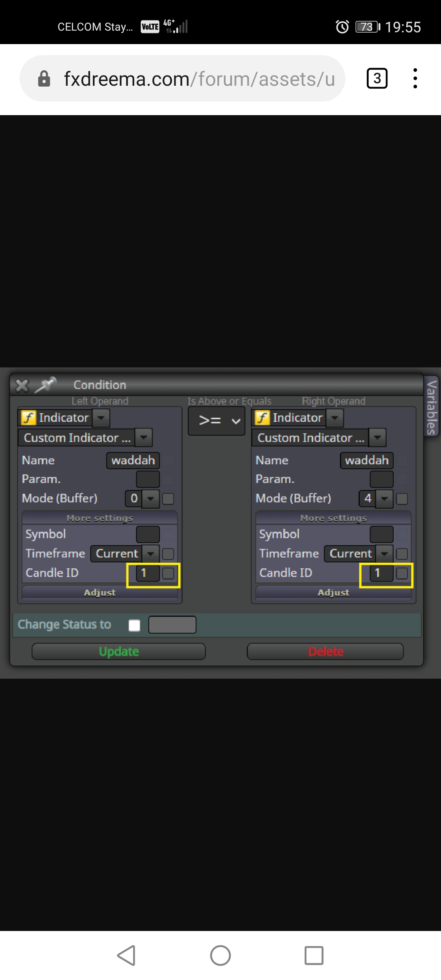Screen dimensions: 441x980
Task: Tap Android back navigation button
Action: 126,955
